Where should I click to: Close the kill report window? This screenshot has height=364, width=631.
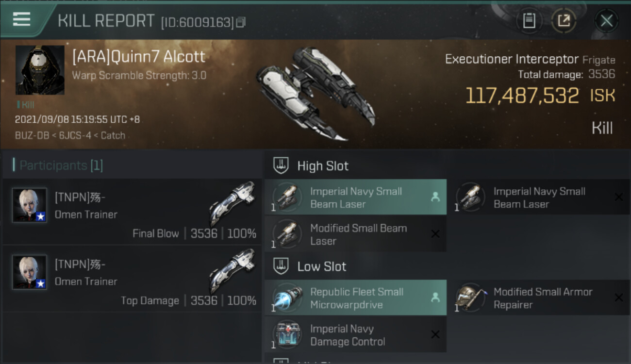point(606,20)
